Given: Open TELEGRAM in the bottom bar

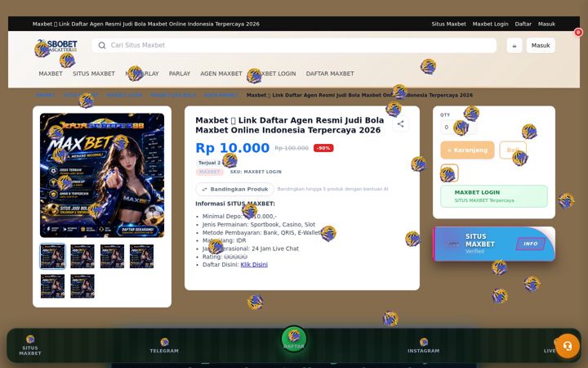Looking at the screenshot, I should (164, 346).
